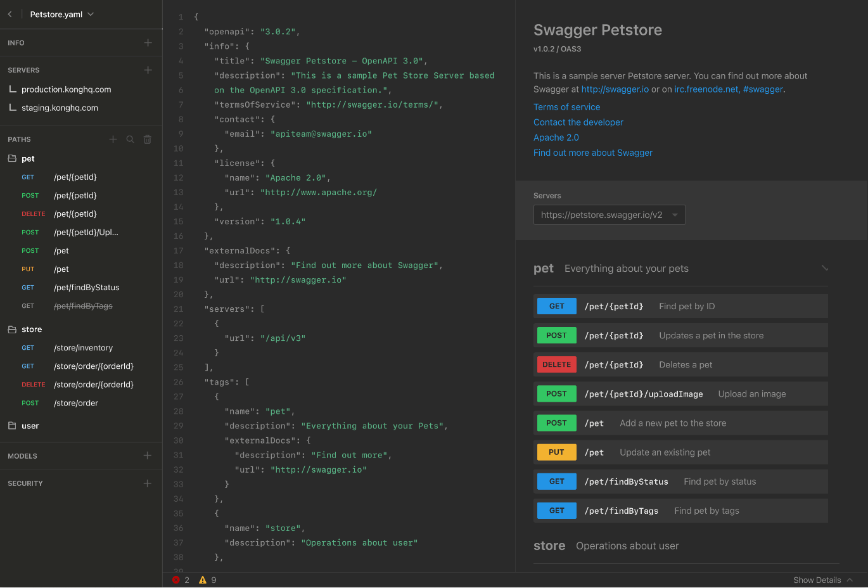Click the yellow warning count icon
The image size is (868, 588).
click(203, 580)
